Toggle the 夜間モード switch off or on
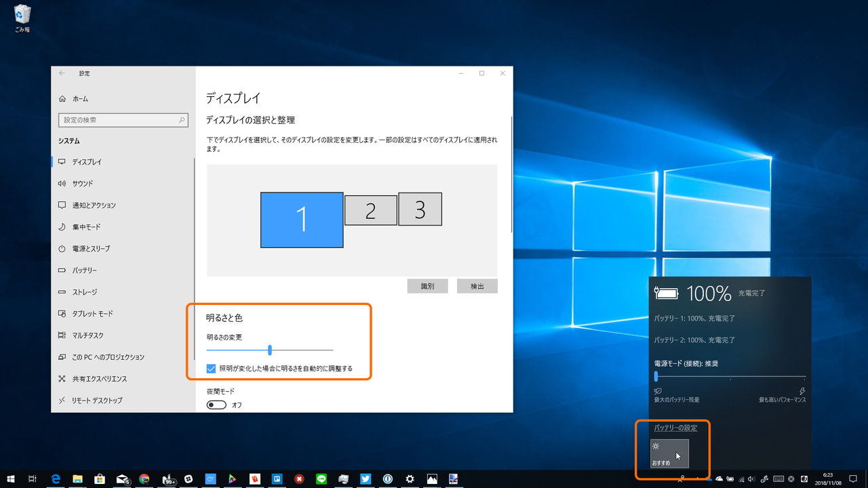868x488 pixels. [x=216, y=404]
